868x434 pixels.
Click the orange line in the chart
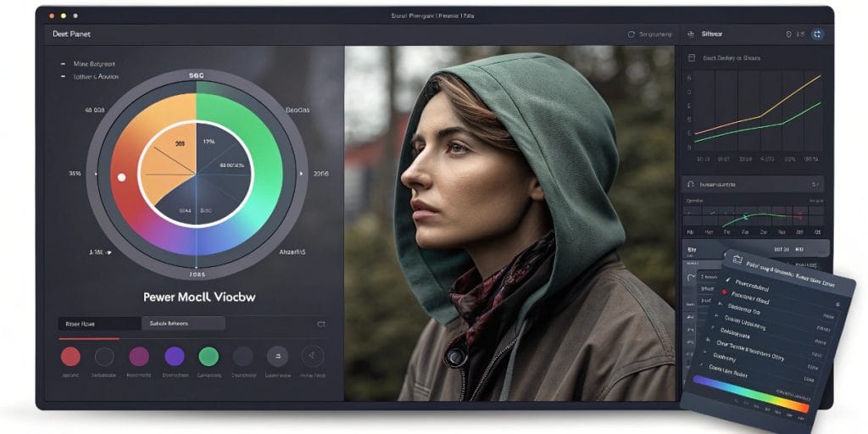tap(760, 115)
